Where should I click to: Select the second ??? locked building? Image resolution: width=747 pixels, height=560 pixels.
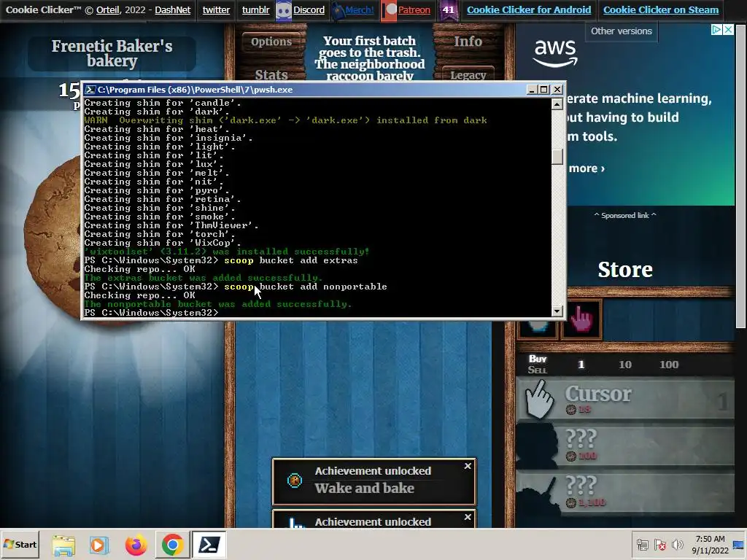click(x=625, y=491)
